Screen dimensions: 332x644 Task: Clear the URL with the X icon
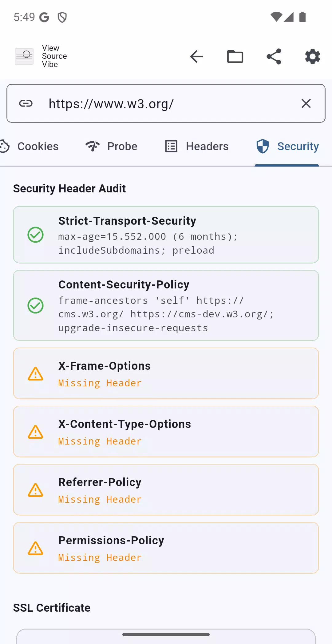tap(306, 103)
